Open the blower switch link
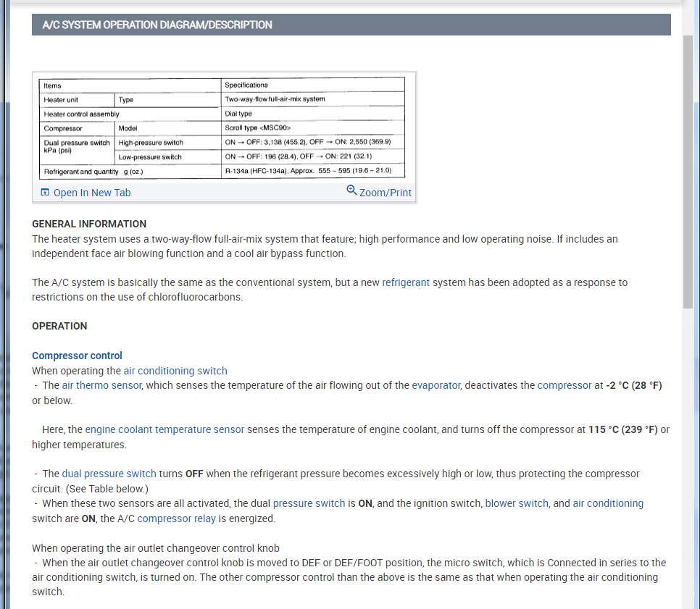Image resolution: width=700 pixels, height=609 pixels. pyautogui.click(x=517, y=504)
